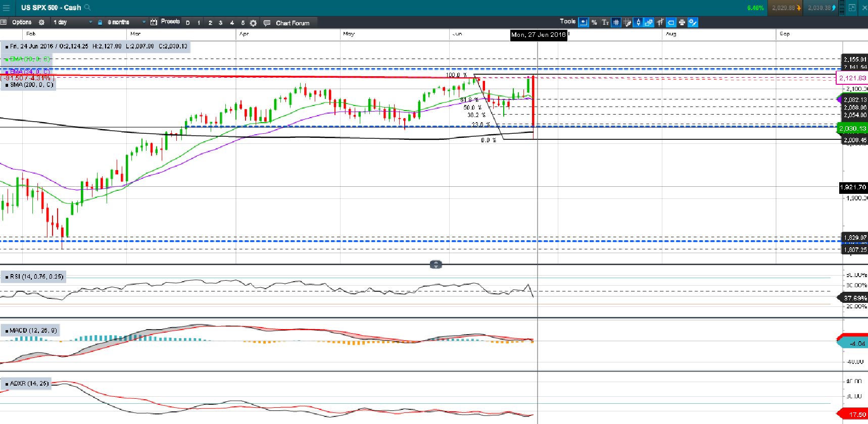868x424 pixels.
Task: Select the crosshair drawing pencil tool
Action: point(627,22)
